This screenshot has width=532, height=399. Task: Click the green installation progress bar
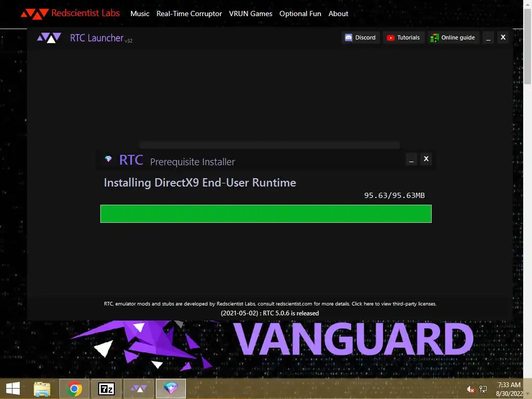[265, 214]
